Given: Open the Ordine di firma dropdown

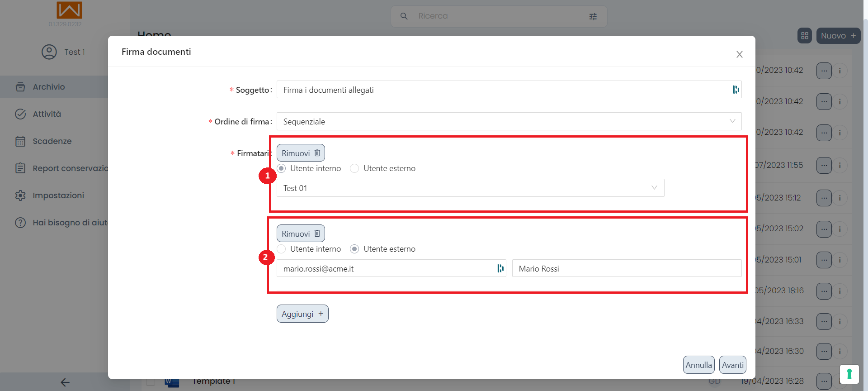Looking at the screenshot, I should (x=509, y=121).
